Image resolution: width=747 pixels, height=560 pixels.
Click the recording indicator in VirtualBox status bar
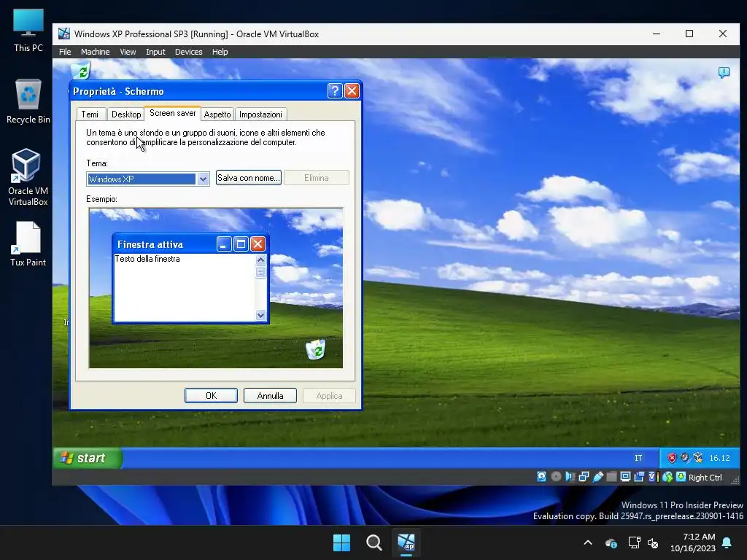[639, 477]
